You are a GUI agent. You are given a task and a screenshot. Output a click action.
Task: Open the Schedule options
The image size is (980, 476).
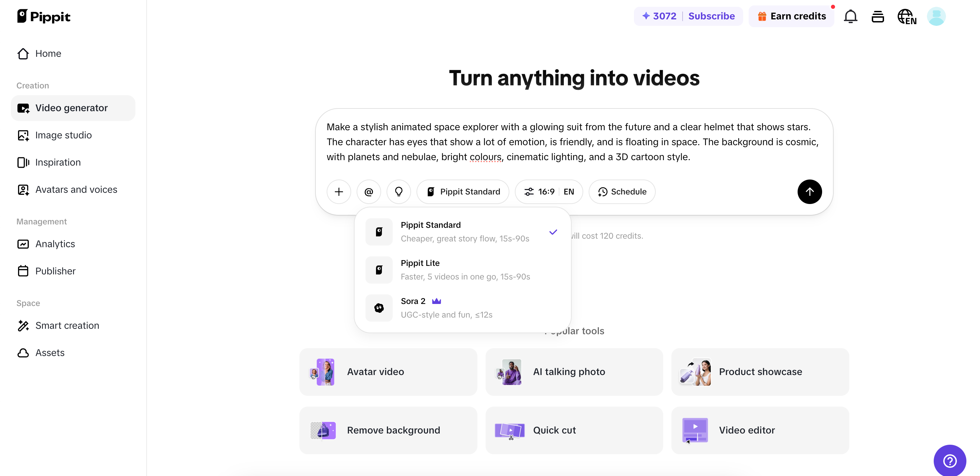coord(621,192)
